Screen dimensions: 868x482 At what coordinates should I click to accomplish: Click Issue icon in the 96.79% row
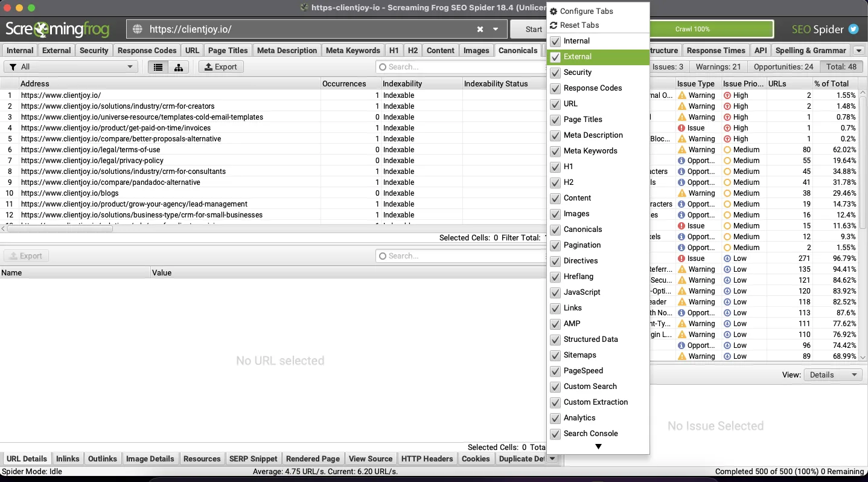(x=682, y=259)
